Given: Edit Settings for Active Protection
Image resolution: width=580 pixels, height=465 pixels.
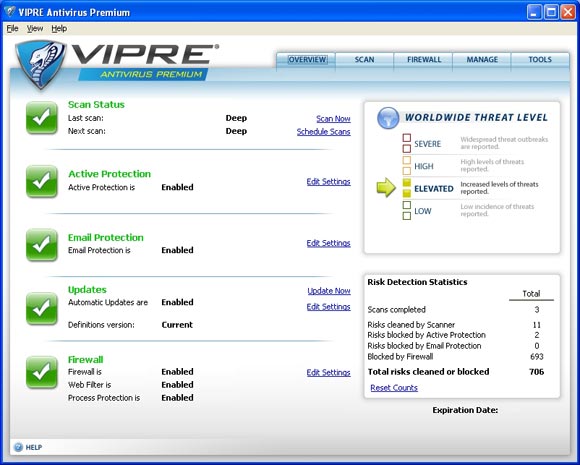Looking at the screenshot, I should point(328,182).
